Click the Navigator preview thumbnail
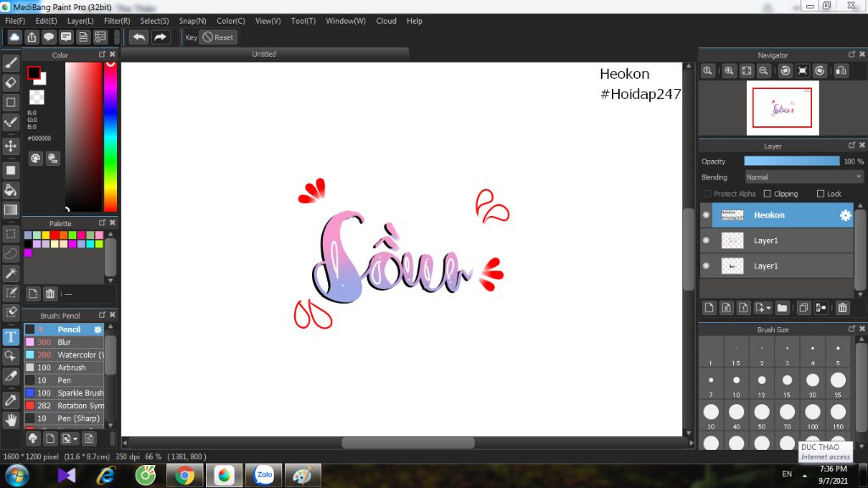The height and width of the screenshot is (488, 868). 782,108
